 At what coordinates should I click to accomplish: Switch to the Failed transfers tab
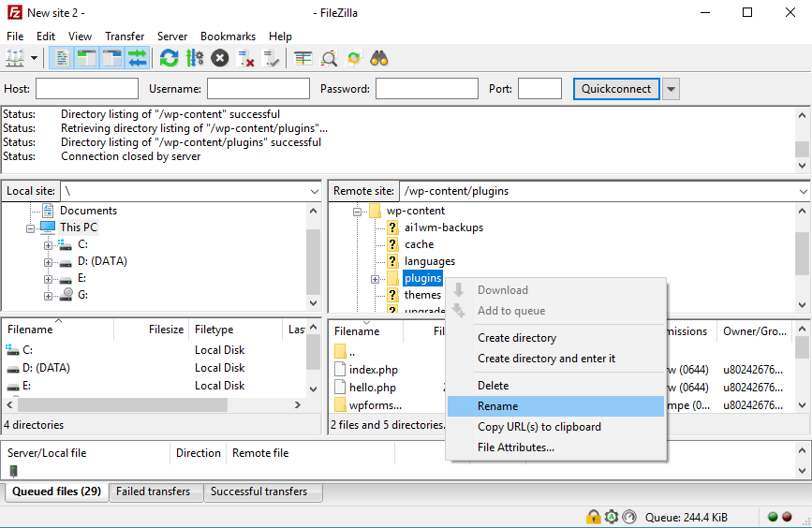tap(155, 491)
